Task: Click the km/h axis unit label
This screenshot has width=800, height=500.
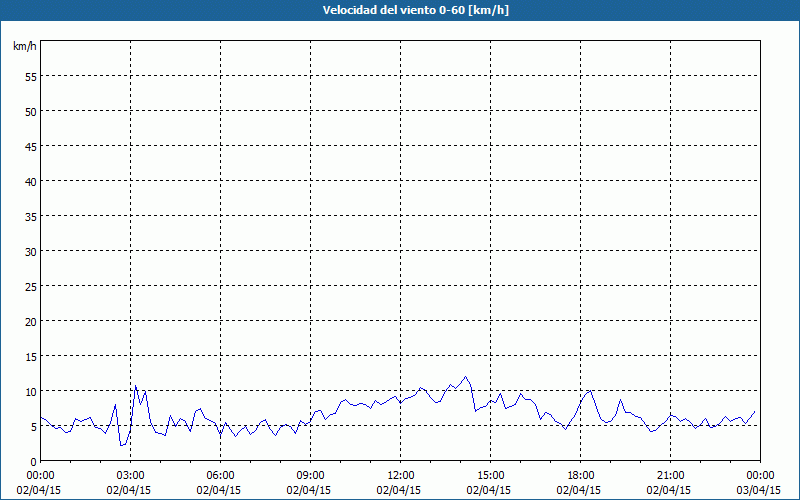Action: pos(24,46)
